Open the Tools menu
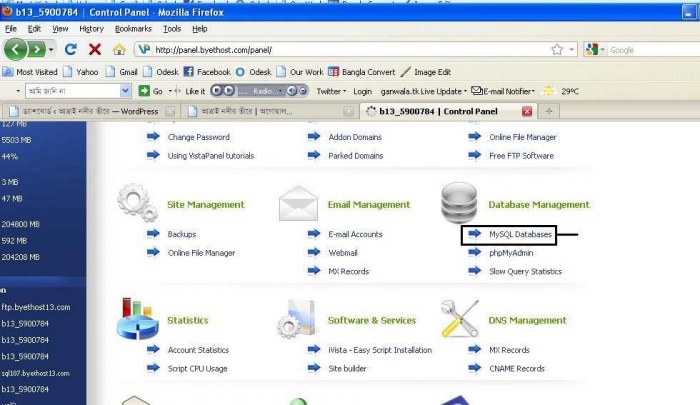The height and width of the screenshot is (405, 700). coord(172,29)
